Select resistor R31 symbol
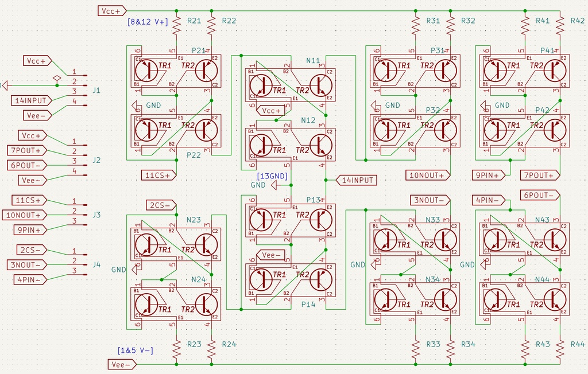The height and width of the screenshot is (374, 588). [416, 25]
